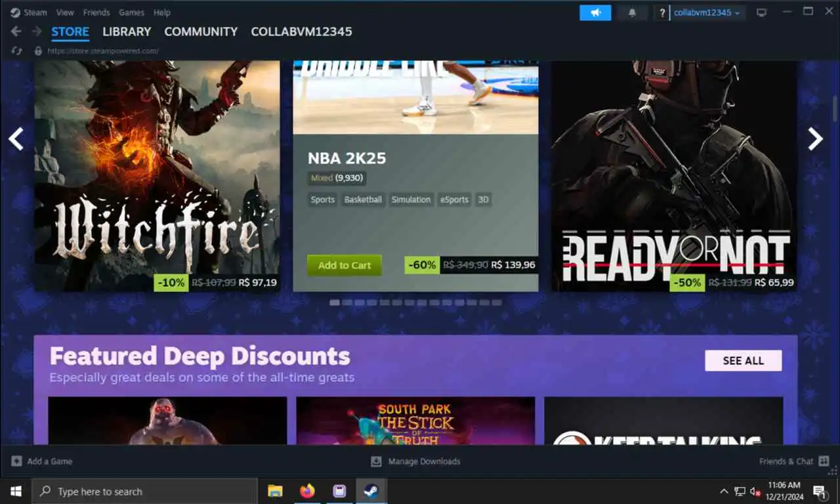Click the eSports tag
This screenshot has height=504, width=840.
[x=455, y=199]
